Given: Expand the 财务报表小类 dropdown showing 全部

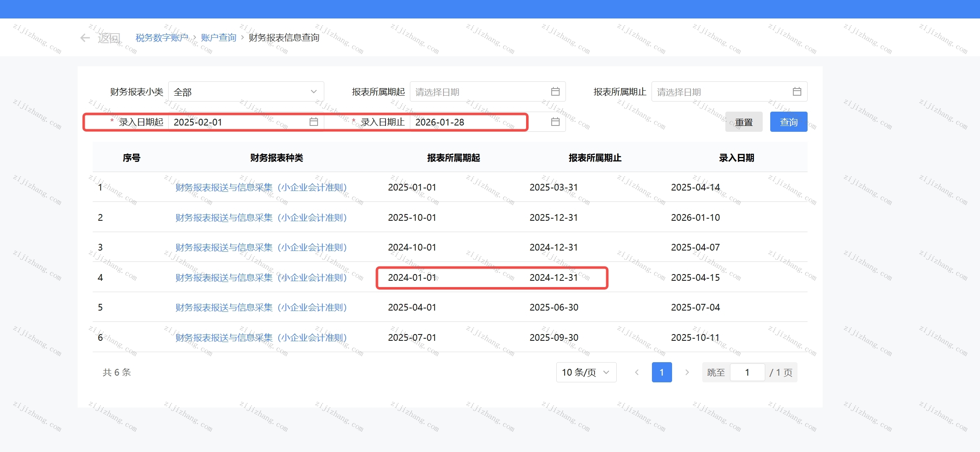Looking at the screenshot, I should point(246,92).
